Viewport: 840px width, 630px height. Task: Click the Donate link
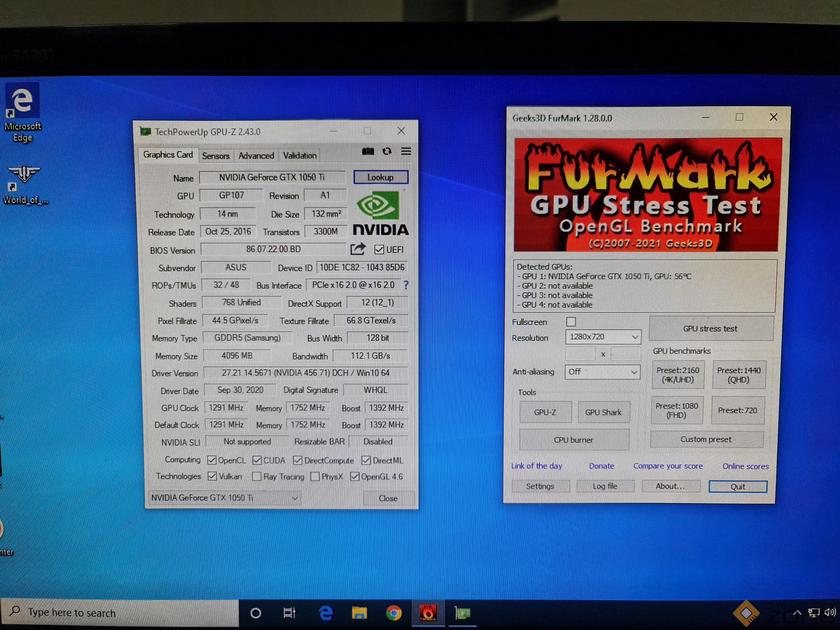pyautogui.click(x=602, y=466)
